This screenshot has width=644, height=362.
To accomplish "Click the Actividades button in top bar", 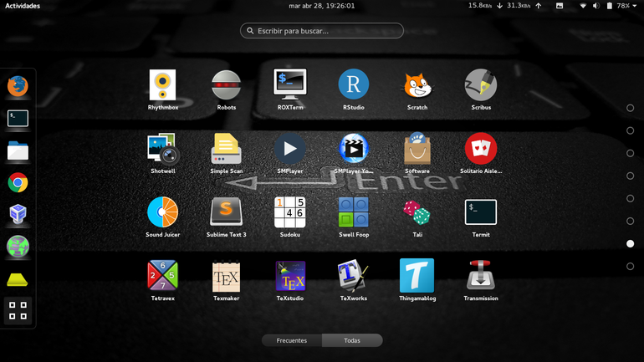I will 23,6.
